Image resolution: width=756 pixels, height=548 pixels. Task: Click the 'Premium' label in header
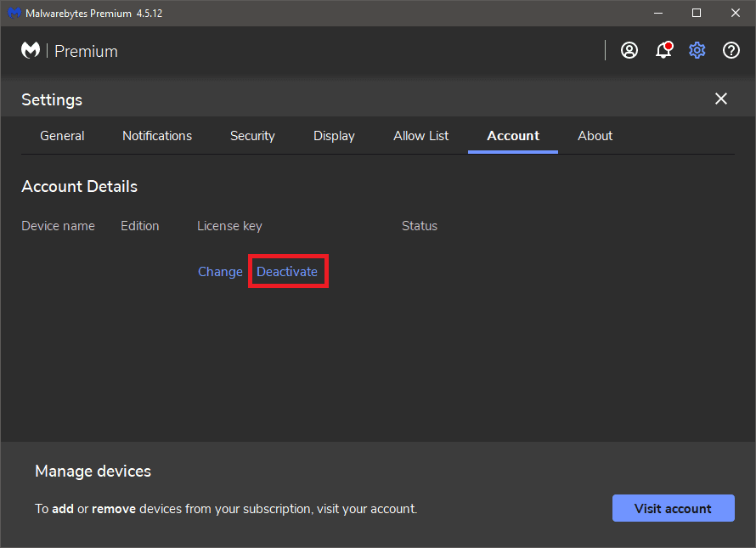(x=87, y=51)
